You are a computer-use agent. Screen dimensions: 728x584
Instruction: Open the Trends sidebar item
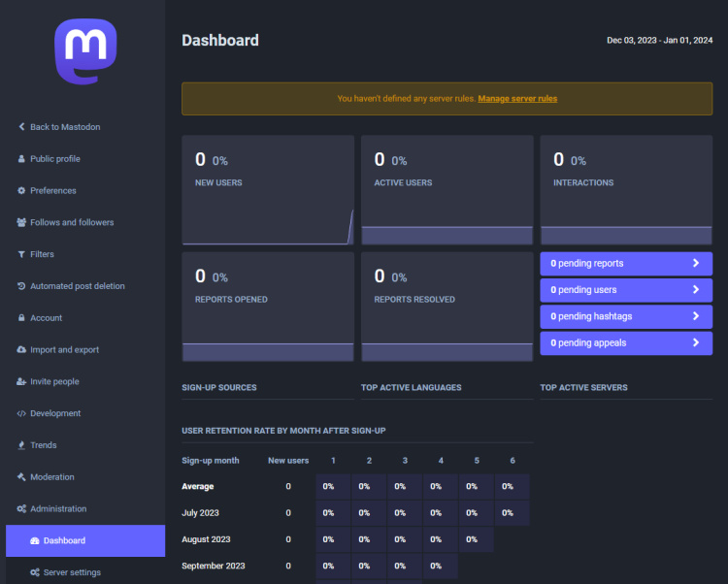pos(43,445)
